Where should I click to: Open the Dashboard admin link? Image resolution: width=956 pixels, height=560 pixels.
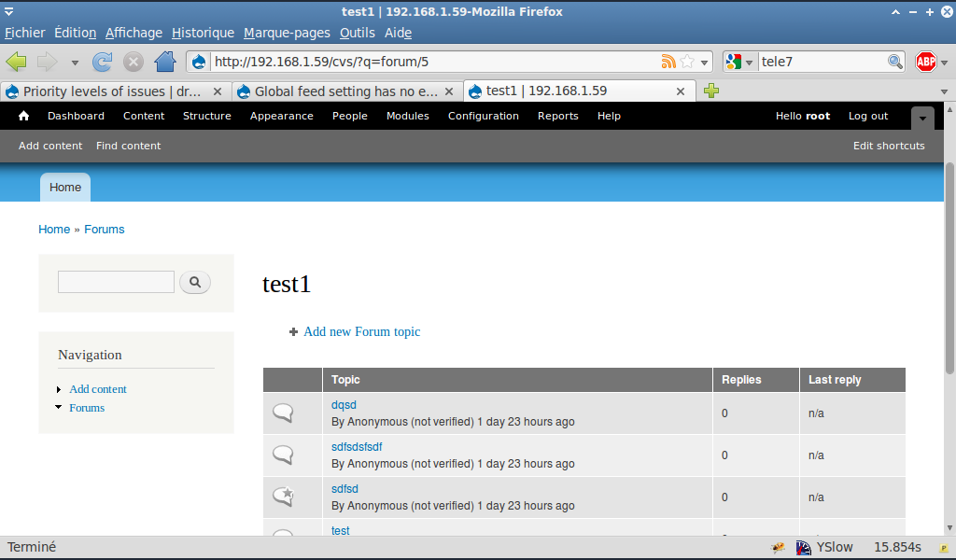pos(77,116)
